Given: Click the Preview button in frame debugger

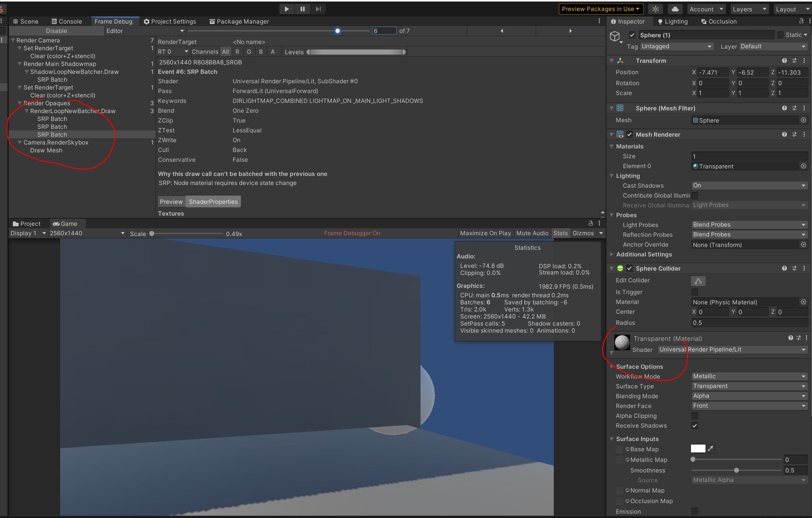Looking at the screenshot, I should 171,201.
